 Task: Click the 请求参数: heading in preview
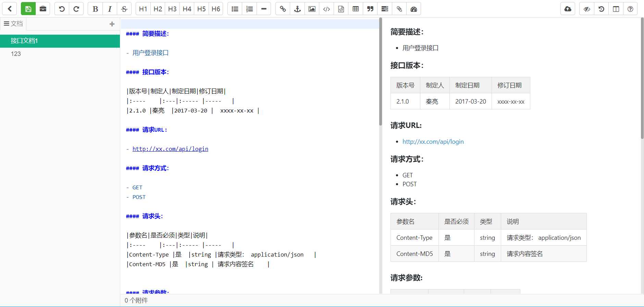point(407,278)
